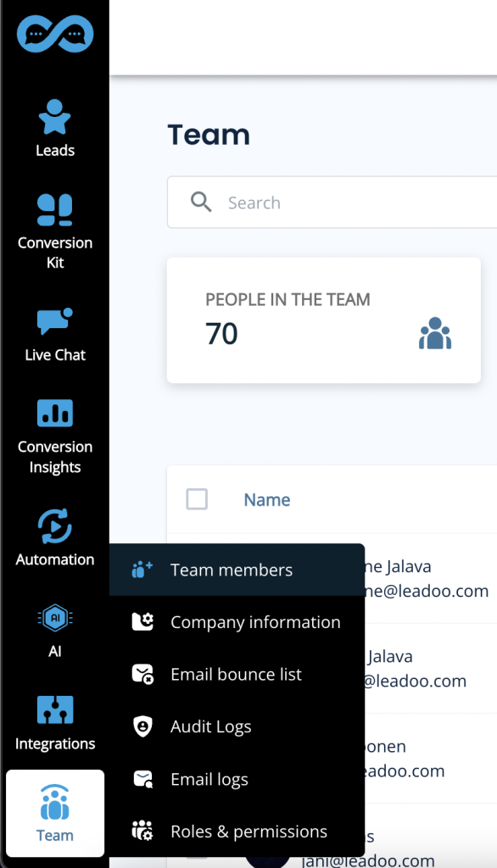Focus the team Search field
The height and width of the screenshot is (868, 497).
point(332,202)
